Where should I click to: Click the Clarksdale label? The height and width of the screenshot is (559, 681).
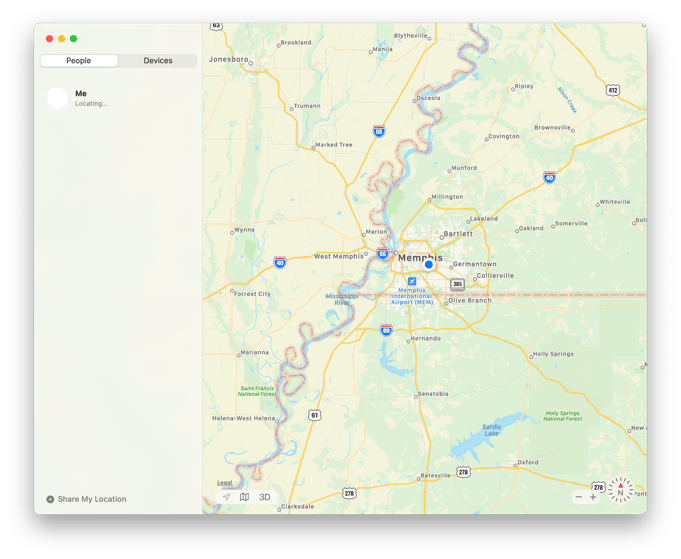pos(298,506)
